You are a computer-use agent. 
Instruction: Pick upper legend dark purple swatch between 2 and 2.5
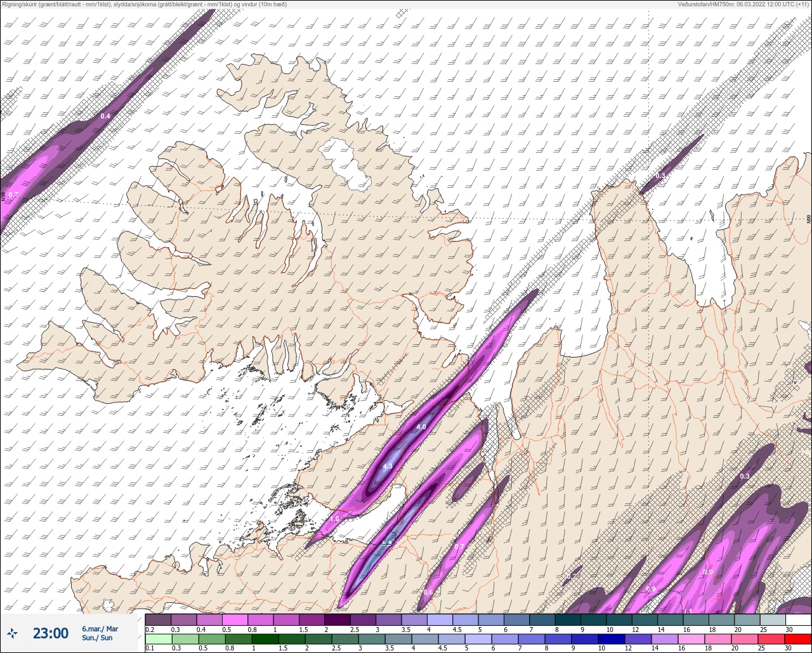337,619
